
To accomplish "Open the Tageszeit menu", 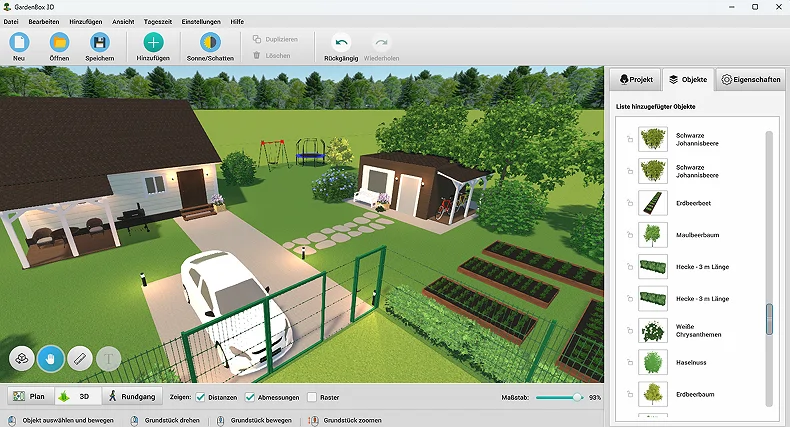I will (158, 22).
